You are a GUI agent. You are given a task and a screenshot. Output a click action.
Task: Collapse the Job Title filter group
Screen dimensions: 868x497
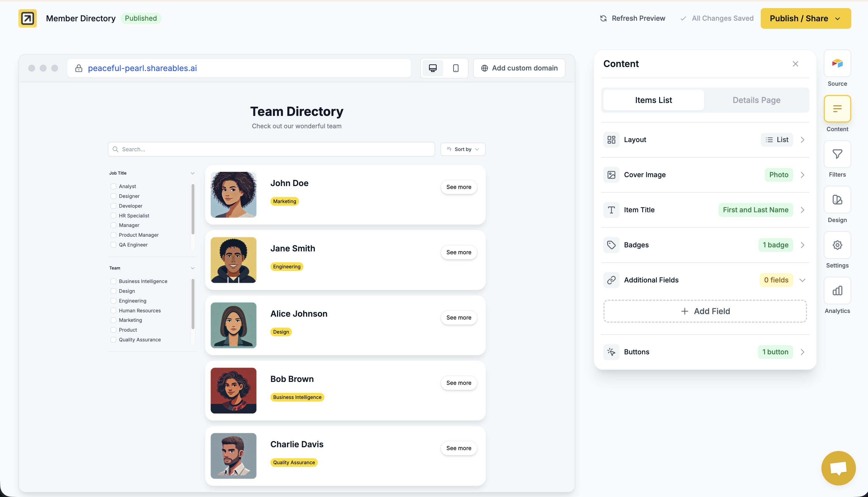(x=192, y=173)
